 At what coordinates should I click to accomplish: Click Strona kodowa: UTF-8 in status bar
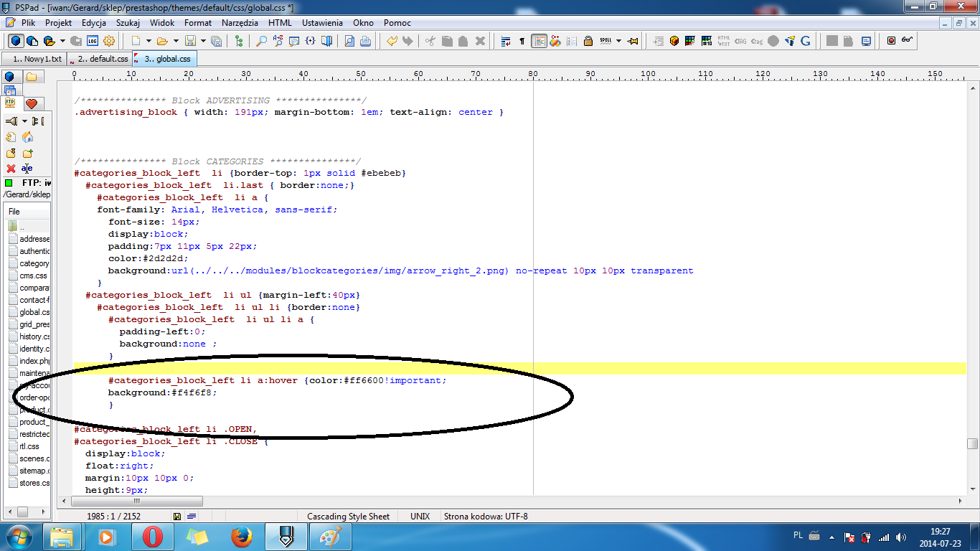[486, 517]
